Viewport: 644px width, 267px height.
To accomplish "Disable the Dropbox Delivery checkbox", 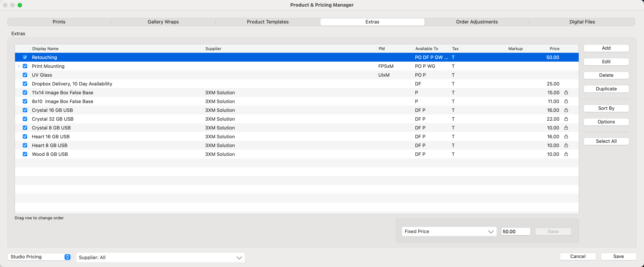I will coord(25,84).
